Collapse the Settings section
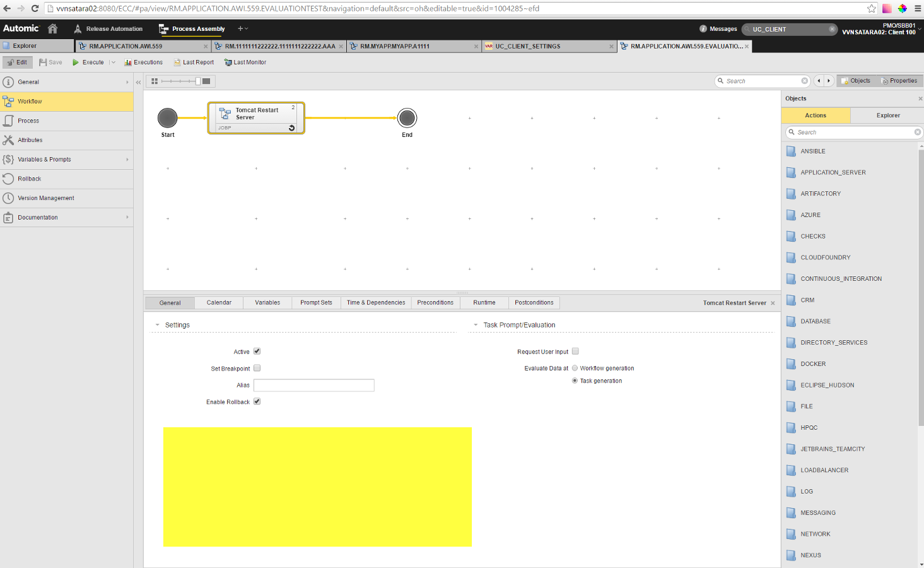 [157, 324]
